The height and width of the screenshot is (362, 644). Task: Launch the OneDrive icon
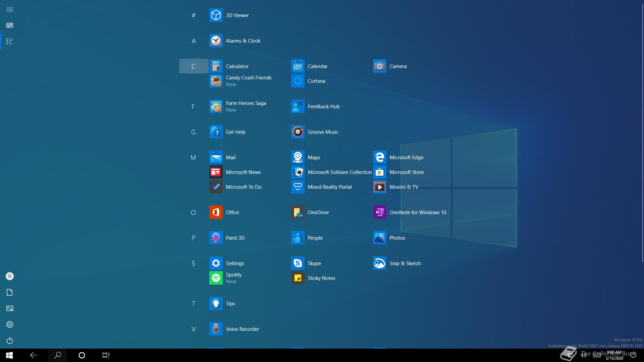point(298,212)
